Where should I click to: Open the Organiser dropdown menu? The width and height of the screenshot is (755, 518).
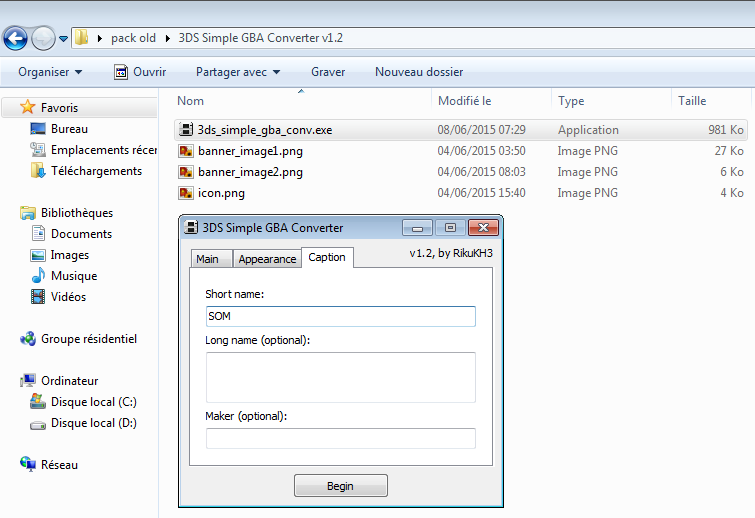pos(50,72)
